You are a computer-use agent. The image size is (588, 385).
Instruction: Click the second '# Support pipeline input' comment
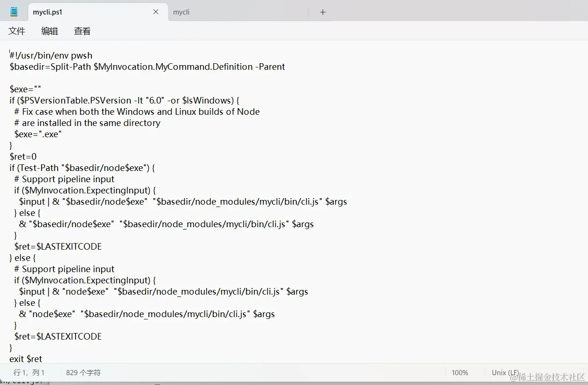(64, 269)
